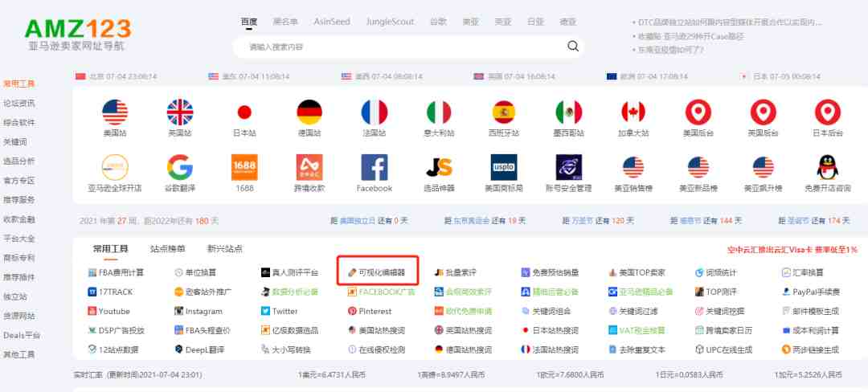Open the France flag 法国站 icon
Image resolution: width=868 pixels, height=392 pixels.
pyautogui.click(x=375, y=112)
